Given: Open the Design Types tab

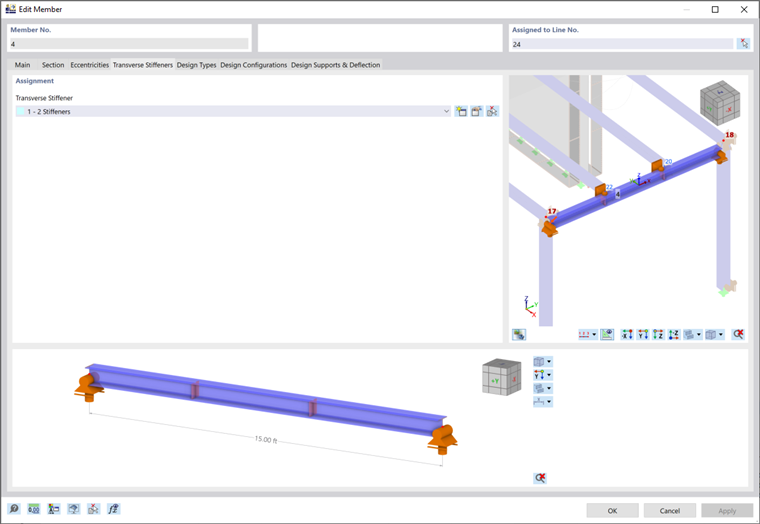Looking at the screenshot, I should (196, 64).
